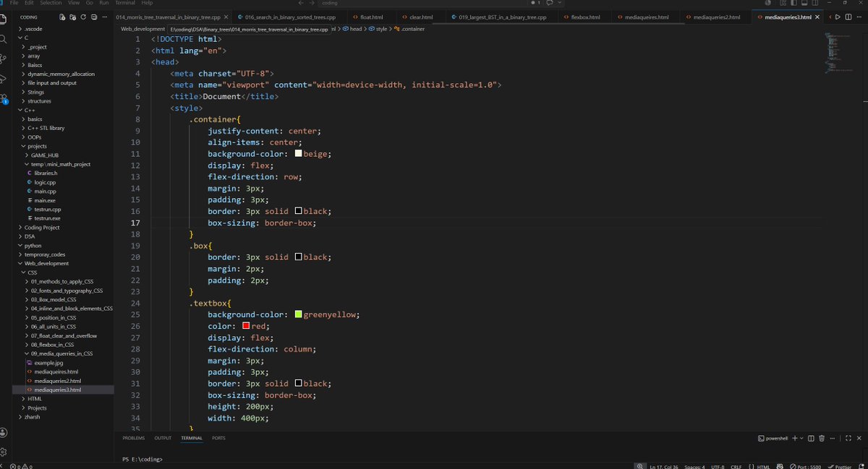Click the beige color swatch
This screenshot has height=469, width=868.
(298, 154)
